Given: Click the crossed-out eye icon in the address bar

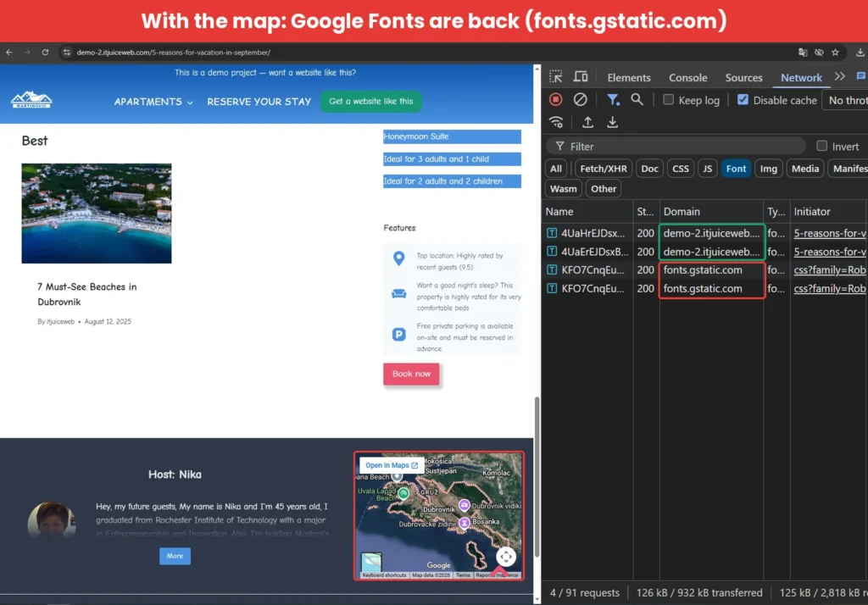Looking at the screenshot, I should pyautogui.click(x=819, y=52).
